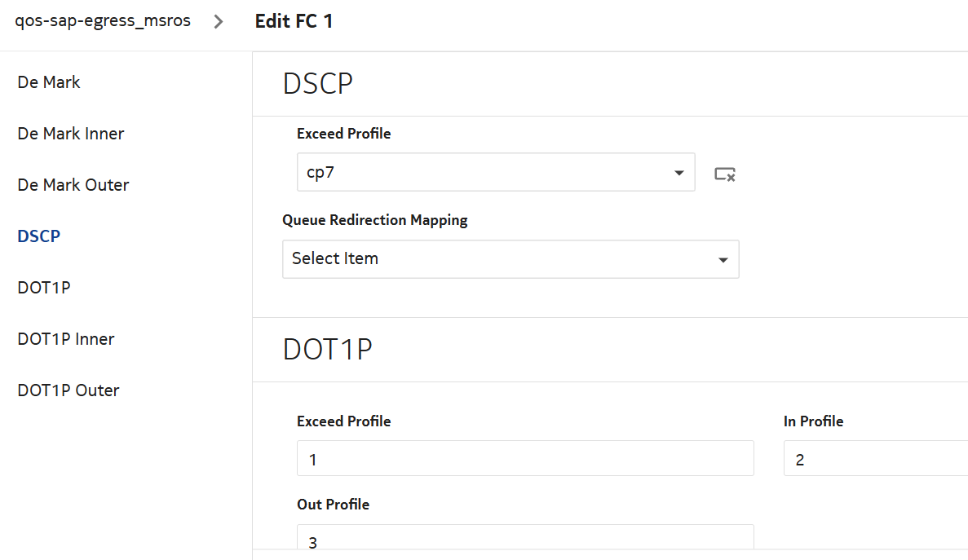
Task: Open the De Mark Outer section
Action: [x=73, y=185]
